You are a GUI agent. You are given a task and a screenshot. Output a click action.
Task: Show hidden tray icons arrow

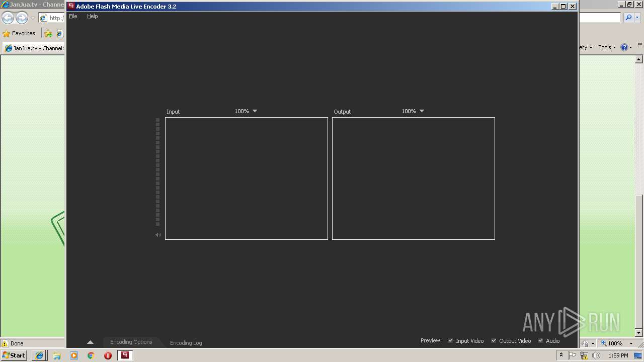point(561,355)
